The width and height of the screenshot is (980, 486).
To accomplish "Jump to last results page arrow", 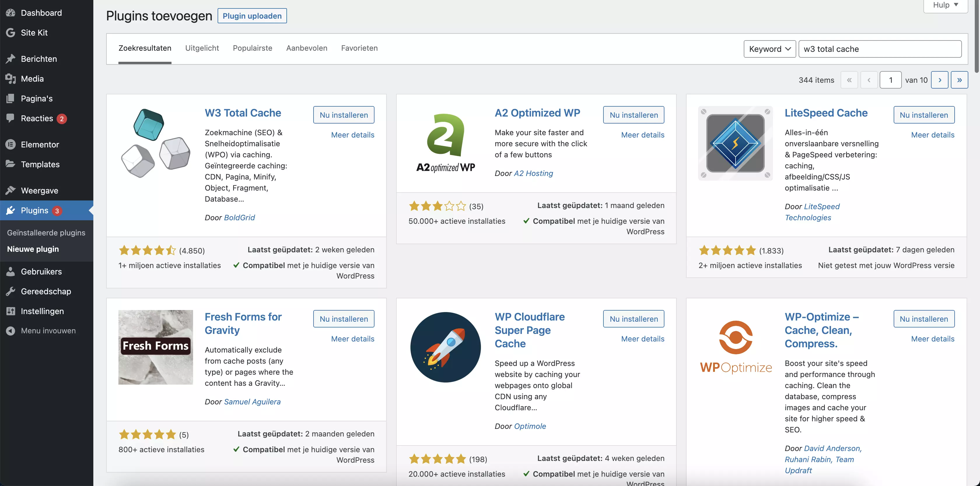I will click(x=960, y=80).
